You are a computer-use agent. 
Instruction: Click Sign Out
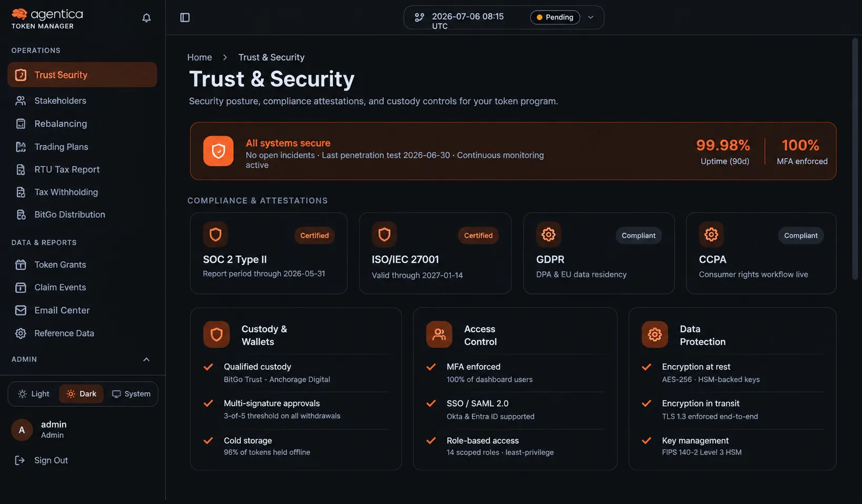click(51, 460)
